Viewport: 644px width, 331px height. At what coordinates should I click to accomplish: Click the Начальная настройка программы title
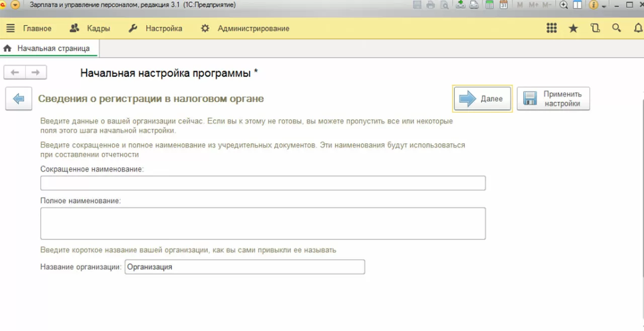pos(169,73)
